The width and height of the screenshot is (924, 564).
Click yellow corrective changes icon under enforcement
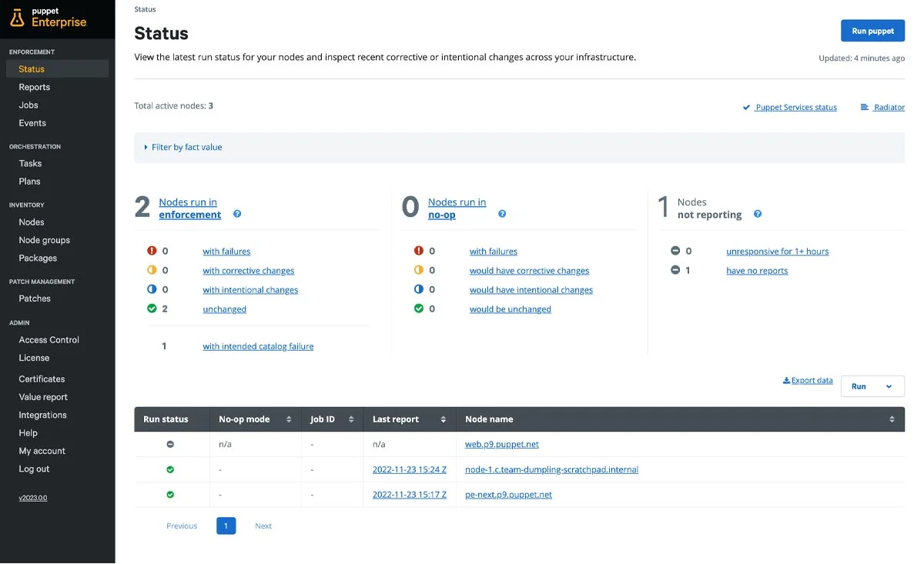tap(152, 270)
